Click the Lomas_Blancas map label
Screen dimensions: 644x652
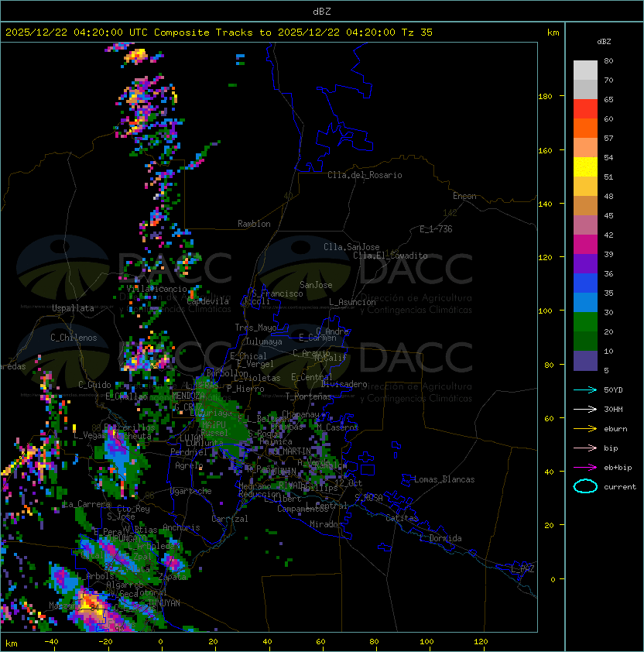(x=444, y=479)
